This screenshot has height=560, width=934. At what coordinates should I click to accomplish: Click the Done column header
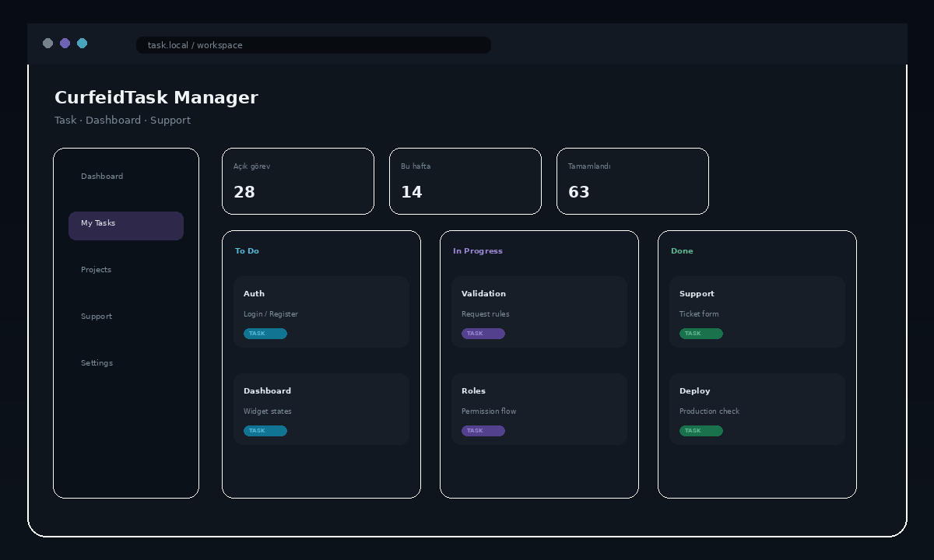click(682, 251)
